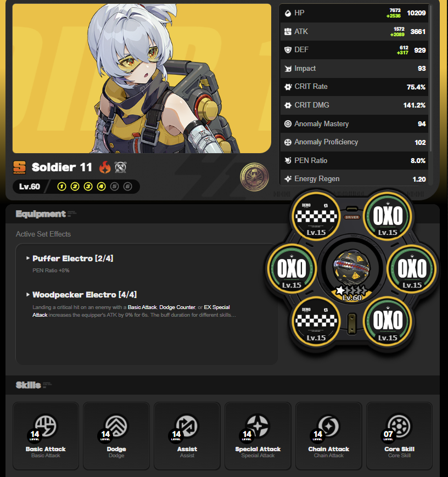Click the Anomaly Proficiency value 102
The height and width of the screenshot is (477, 448).
421,142
